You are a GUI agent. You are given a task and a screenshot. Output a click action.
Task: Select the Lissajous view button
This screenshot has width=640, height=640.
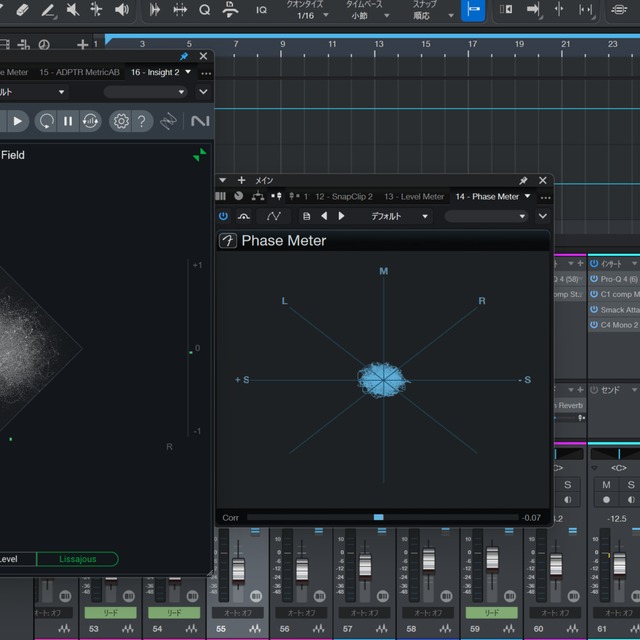click(78, 559)
